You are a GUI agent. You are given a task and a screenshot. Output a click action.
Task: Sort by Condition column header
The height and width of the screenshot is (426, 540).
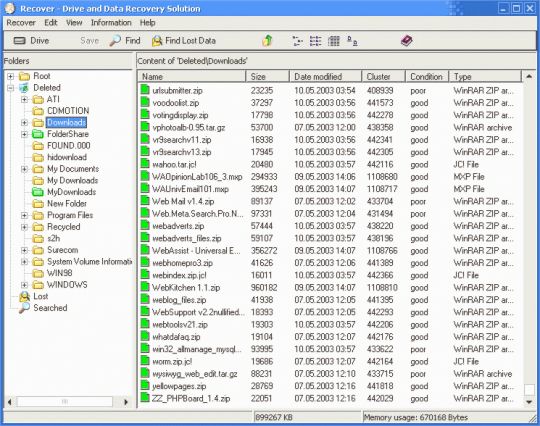tap(427, 76)
